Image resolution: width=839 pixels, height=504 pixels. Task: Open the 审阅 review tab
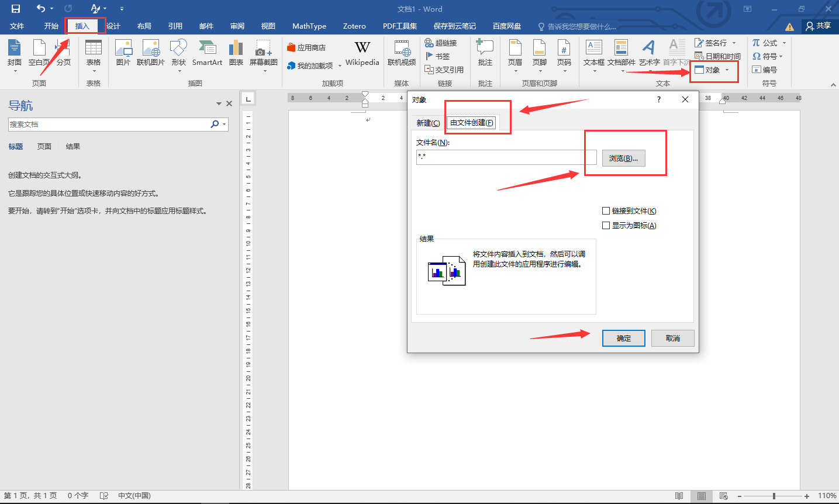click(237, 26)
